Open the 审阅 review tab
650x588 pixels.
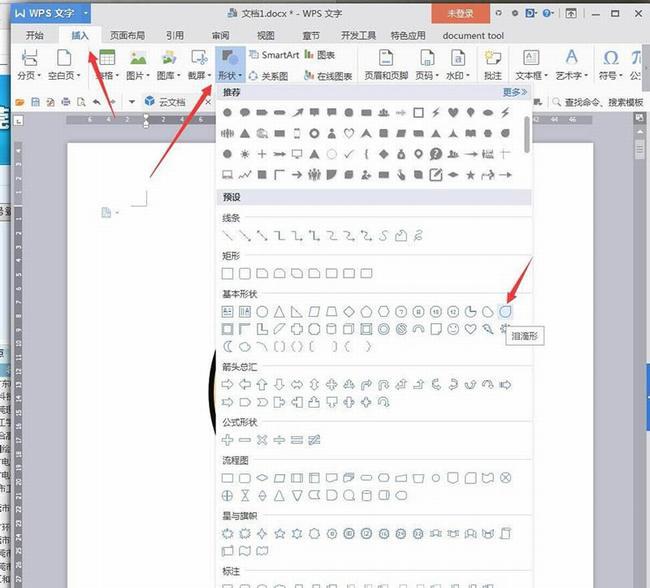[220, 36]
